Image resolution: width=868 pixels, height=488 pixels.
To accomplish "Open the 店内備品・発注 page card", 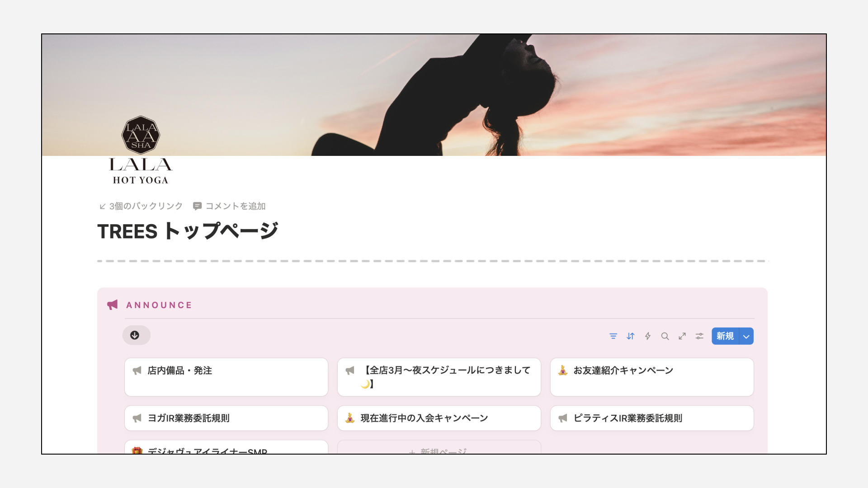I will coord(226,377).
